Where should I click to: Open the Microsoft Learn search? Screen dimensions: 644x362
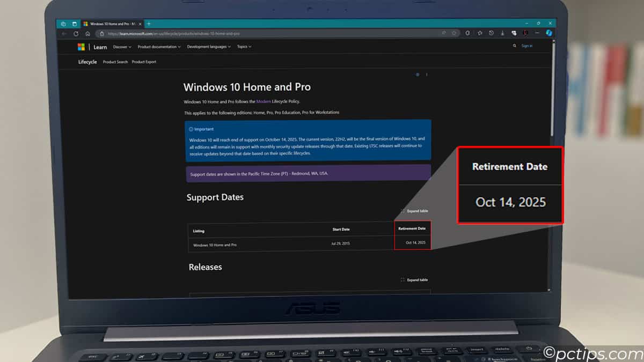click(515, 46)
